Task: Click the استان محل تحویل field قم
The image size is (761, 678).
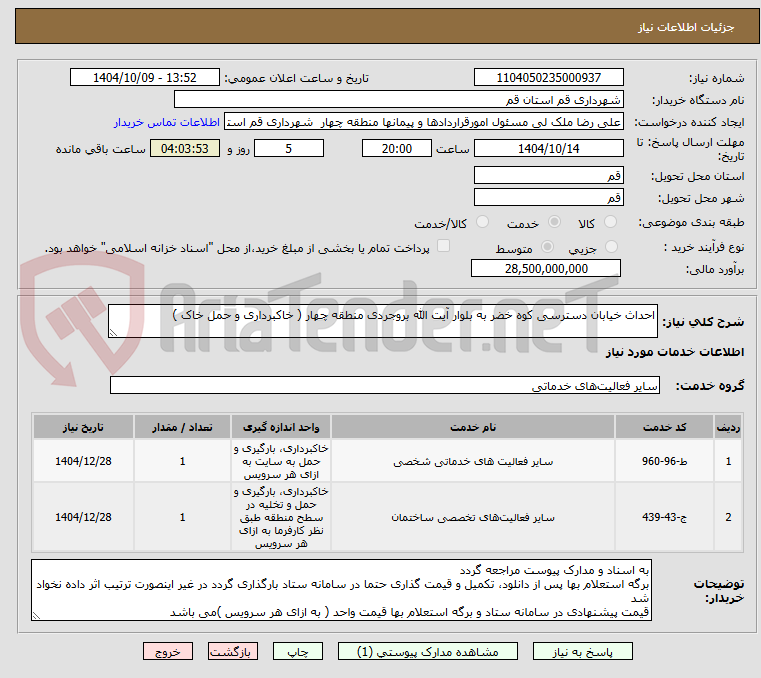Action: pyautogui.click(x=548, y=175)
